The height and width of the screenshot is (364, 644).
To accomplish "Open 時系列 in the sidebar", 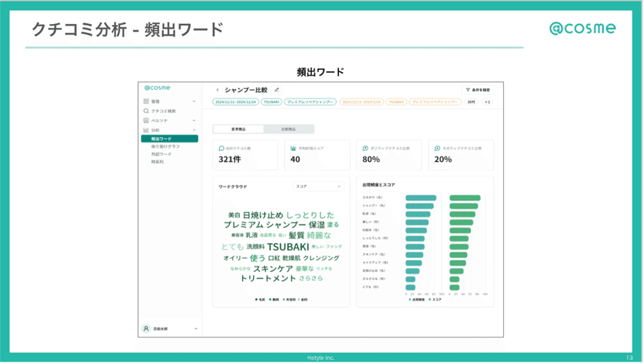I will coord(157,162).
